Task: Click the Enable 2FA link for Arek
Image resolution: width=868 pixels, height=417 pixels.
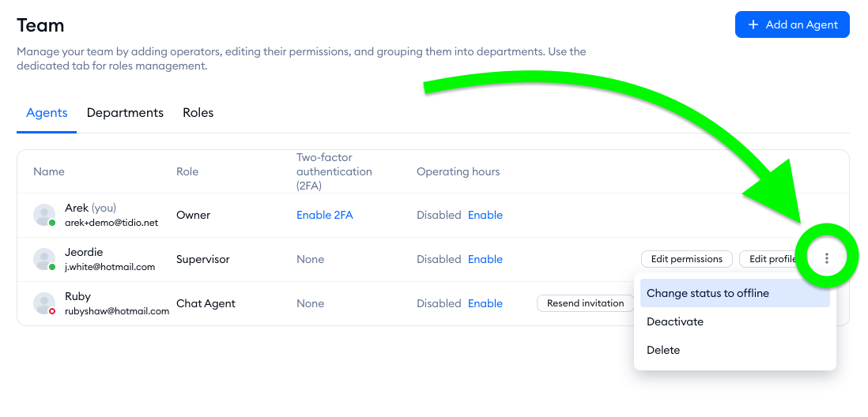Action: [324, 215]
